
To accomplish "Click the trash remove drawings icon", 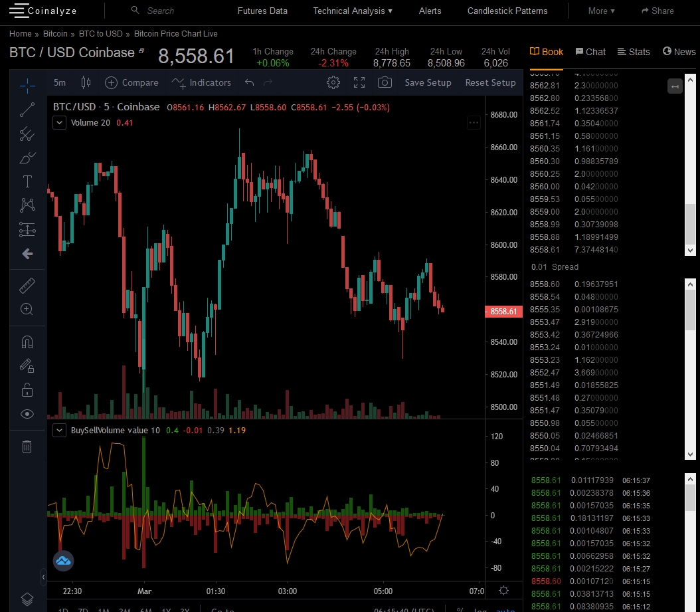I will pyautogui.click(x=27, y=447).
